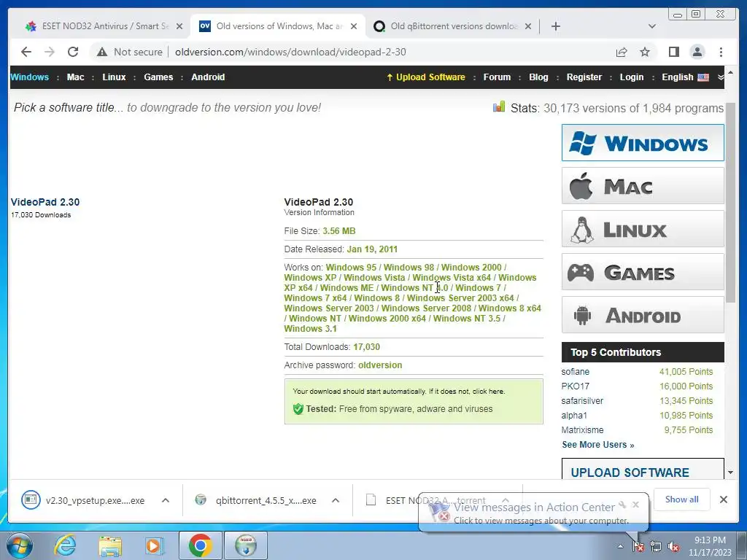Select the Windows platform banner
Image resolution: width=747 pixels, height=560 pixels.
click(643, 143)
